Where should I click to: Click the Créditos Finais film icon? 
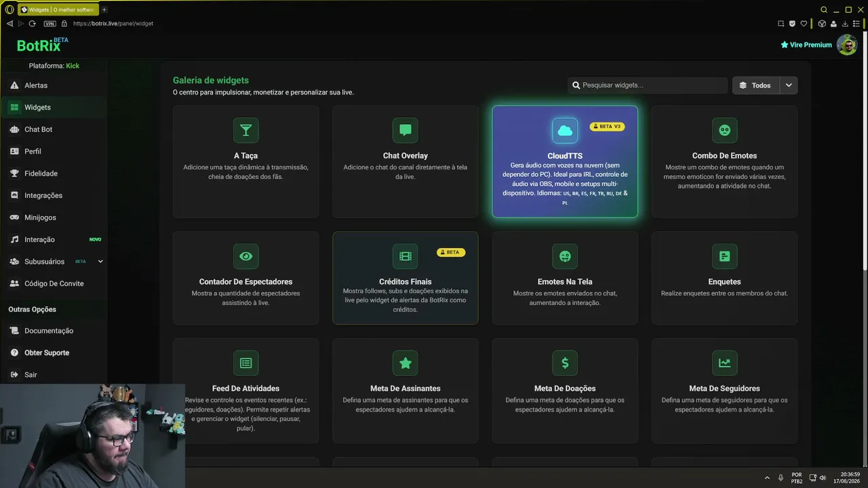click(406, 256)
